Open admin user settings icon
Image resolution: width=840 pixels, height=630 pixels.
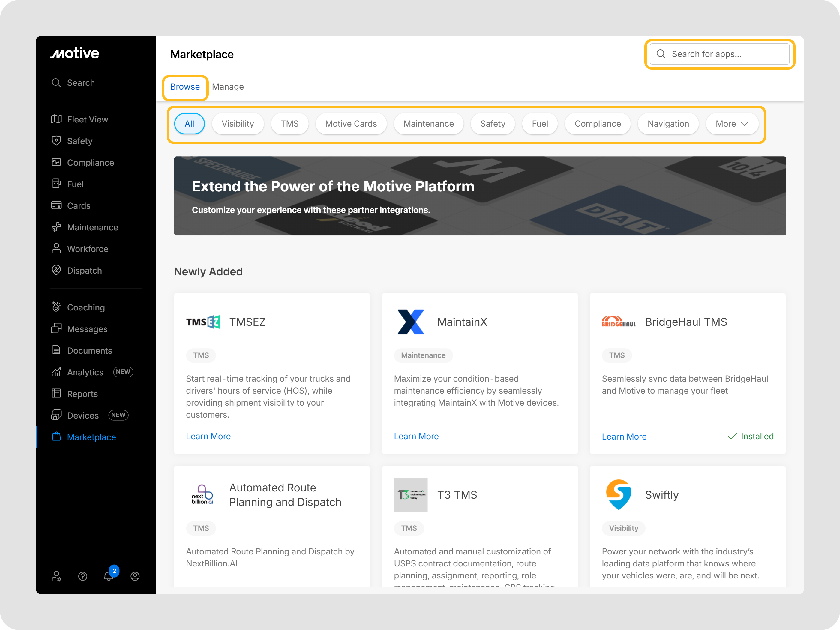(x=57, y=576)
